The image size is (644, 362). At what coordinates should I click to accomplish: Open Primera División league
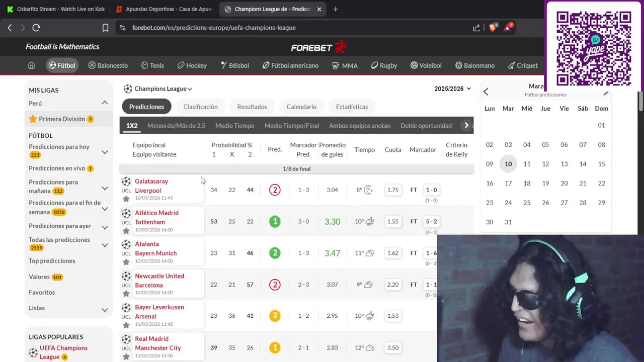point(62,119)
